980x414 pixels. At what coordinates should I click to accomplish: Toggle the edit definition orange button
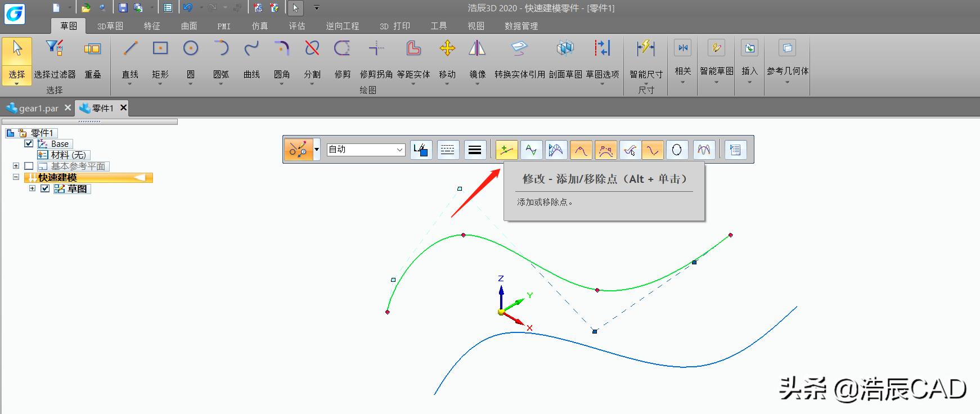tap(298, 150)
